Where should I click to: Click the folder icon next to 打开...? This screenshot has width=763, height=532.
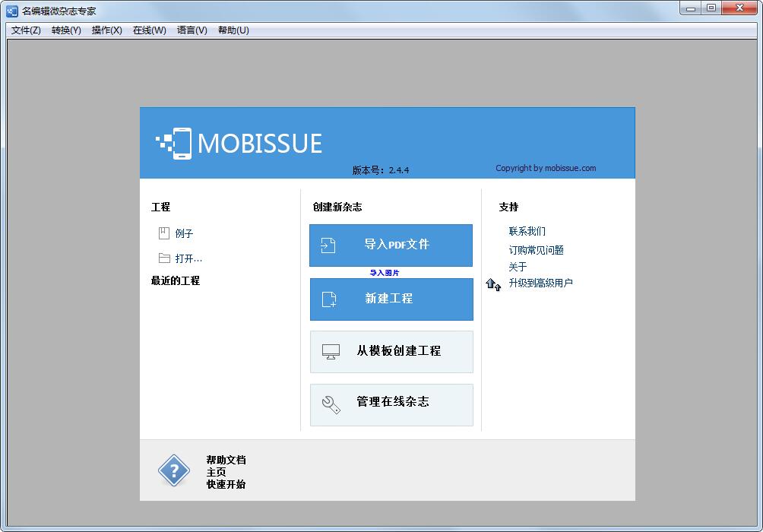tap(165, 258)
